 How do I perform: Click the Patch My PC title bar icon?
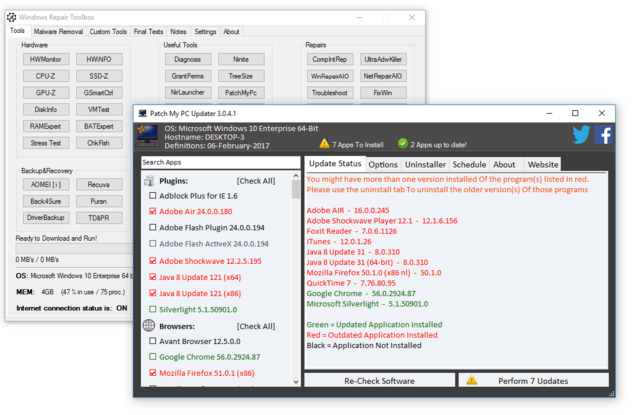(x=142, y=113)
